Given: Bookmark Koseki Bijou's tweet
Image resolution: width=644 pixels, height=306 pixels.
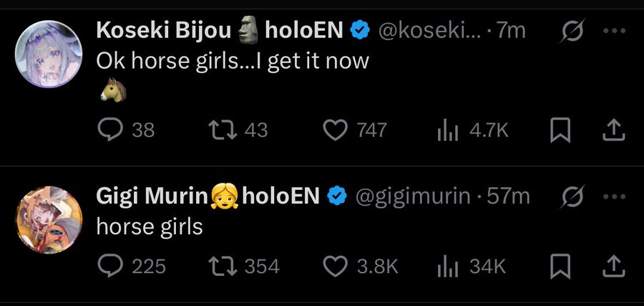Looking at the screenshot, I should coord(560,130).
